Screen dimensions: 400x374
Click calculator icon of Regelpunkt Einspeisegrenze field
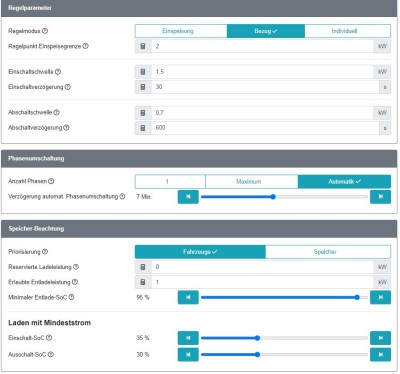[143, 46]
